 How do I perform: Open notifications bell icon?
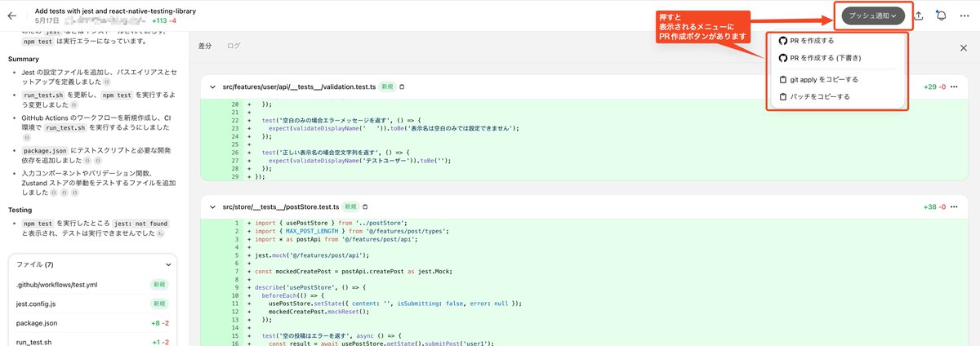[x=942, y=16]
